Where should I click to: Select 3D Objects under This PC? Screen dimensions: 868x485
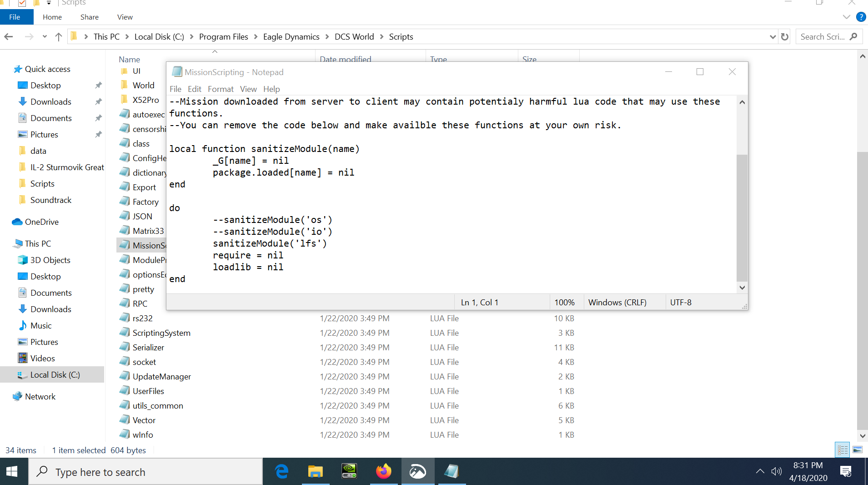(50, 260)
